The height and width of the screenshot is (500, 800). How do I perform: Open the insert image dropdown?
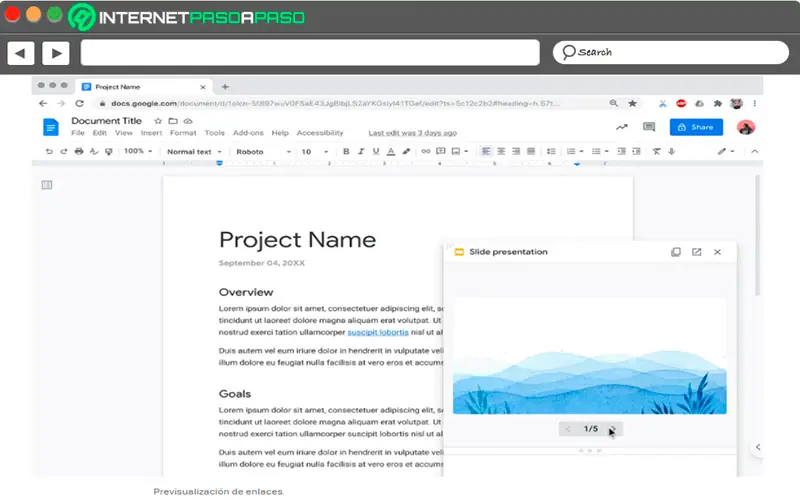point(460,151)
